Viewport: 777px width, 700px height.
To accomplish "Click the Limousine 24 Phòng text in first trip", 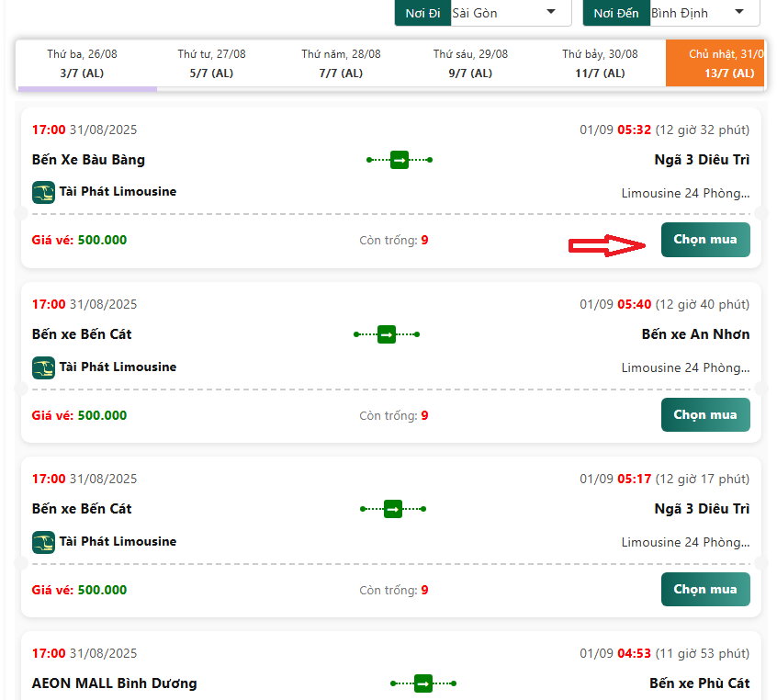I will pyautogui.click(x=684, y=193).
